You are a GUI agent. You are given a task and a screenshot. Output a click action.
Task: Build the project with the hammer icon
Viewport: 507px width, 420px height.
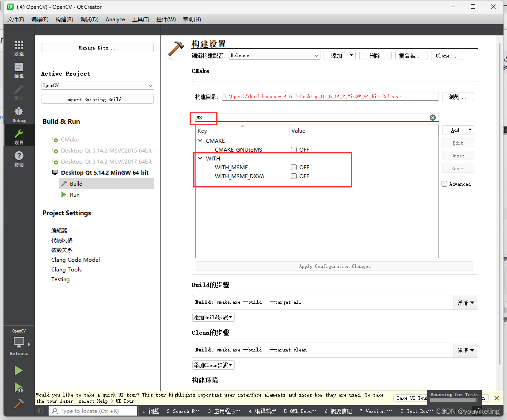pyautogui.click(x=19, y=404)
